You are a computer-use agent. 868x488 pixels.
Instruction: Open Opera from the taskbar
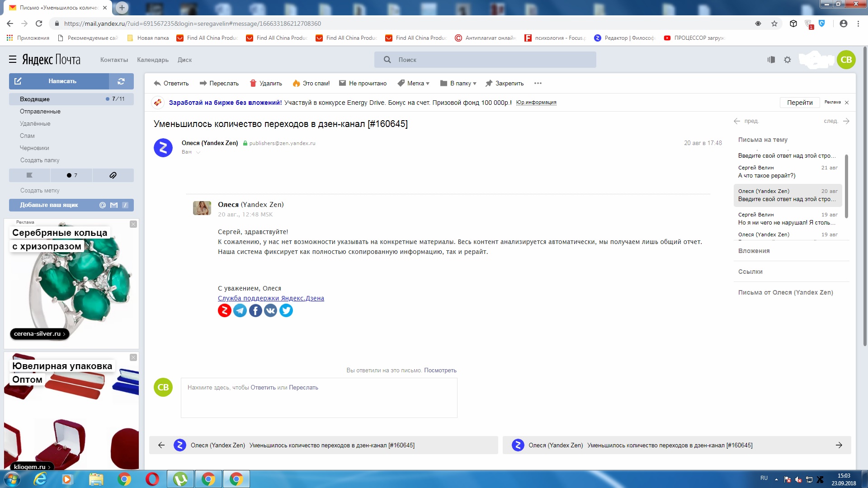pos(152,479)
